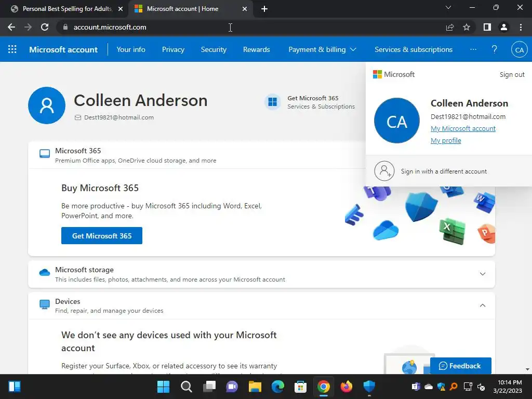Open Chrome's three-dot menu
The width and height of the screenshot is (532, 399).
pos(521,27)
